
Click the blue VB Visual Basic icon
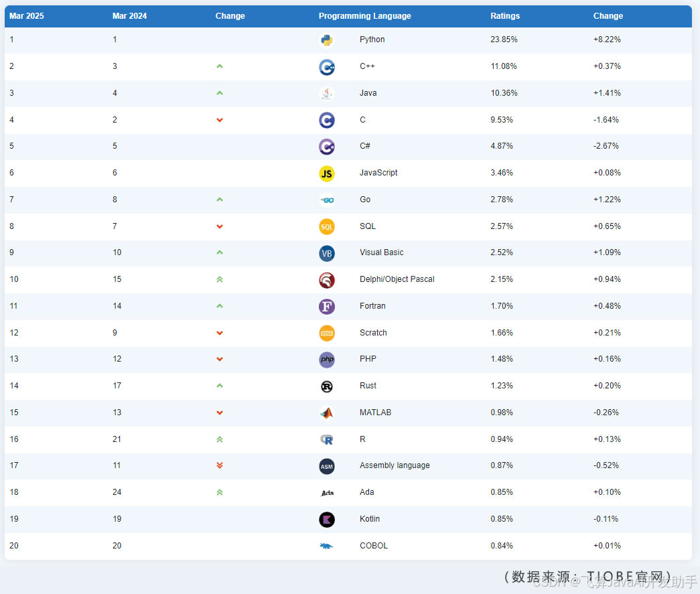pos(327,253)
